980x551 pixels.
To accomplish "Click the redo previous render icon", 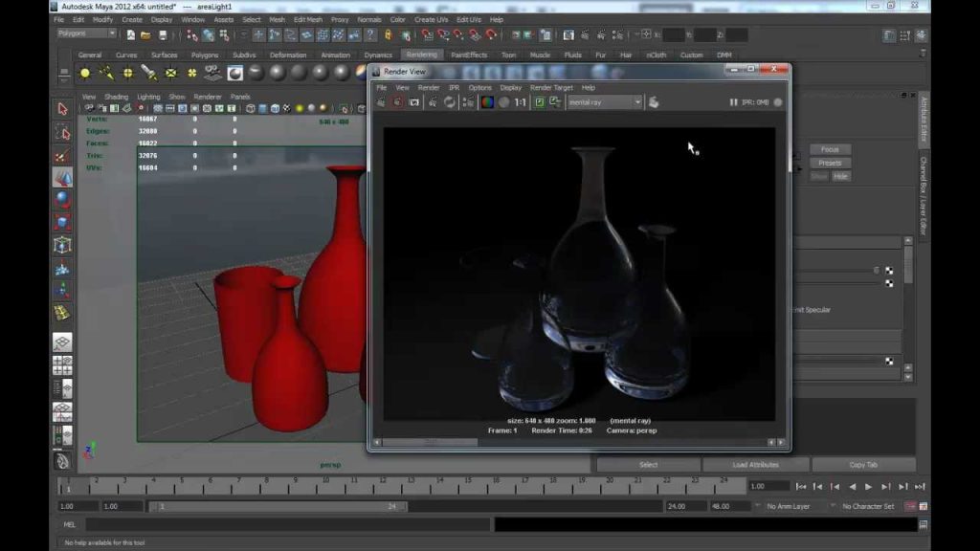I will (x=381, y=102).
